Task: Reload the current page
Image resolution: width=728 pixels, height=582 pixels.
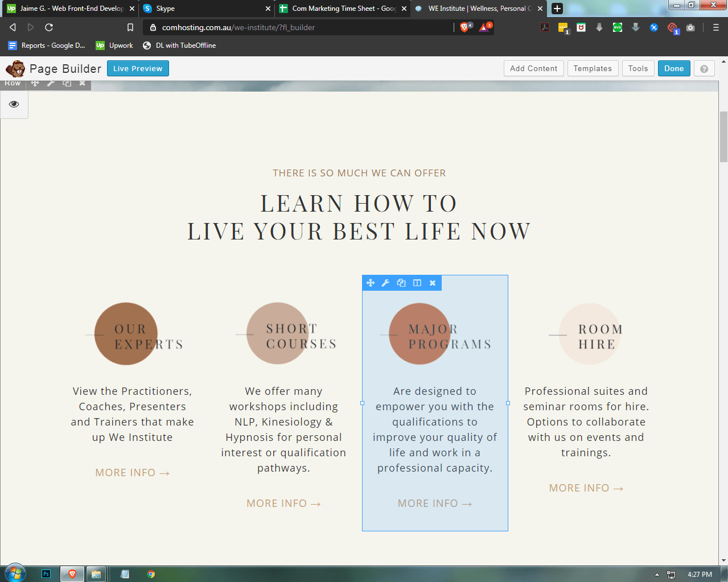Action: [49, 27]
